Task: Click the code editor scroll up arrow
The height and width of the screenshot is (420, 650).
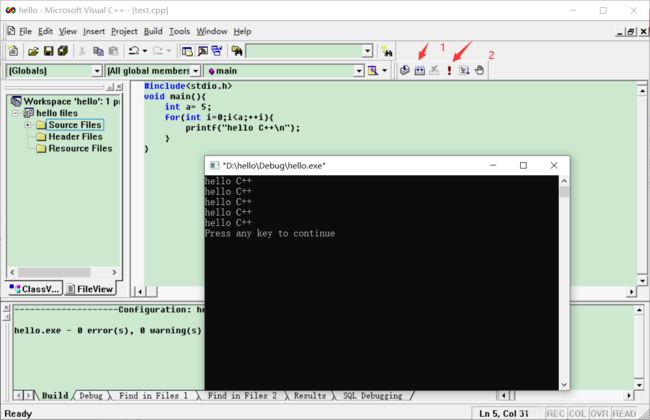Action: [642, 90]
